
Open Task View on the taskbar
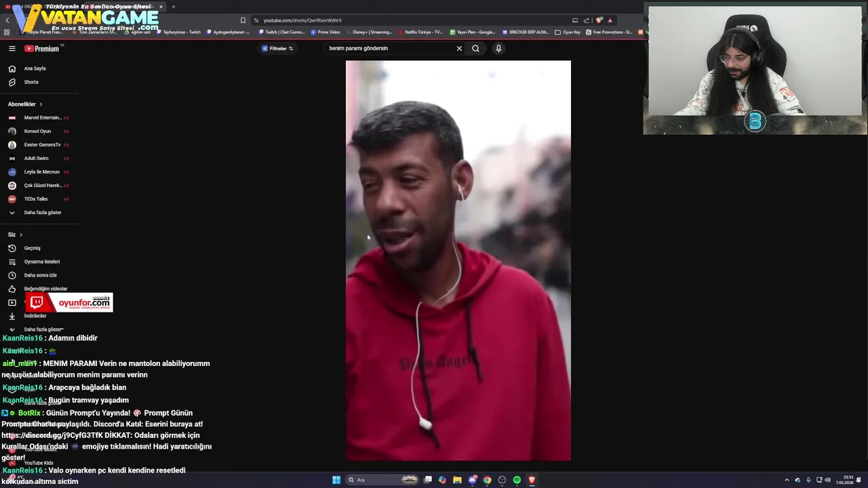428,480
